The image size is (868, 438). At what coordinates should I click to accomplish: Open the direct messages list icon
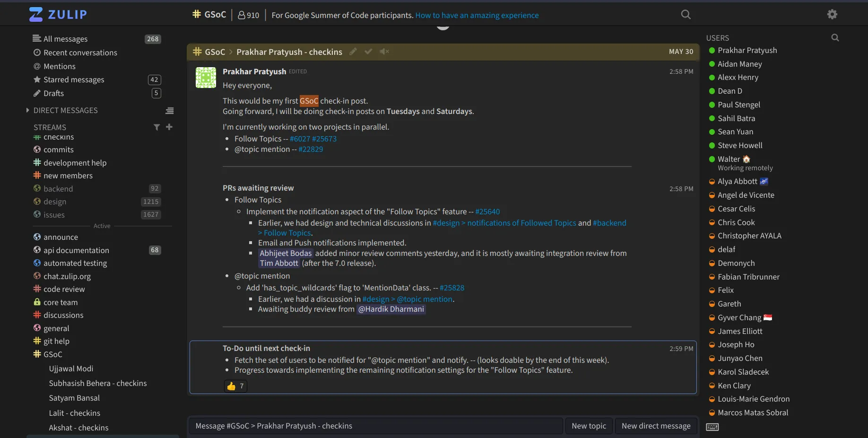click(169, 111)
